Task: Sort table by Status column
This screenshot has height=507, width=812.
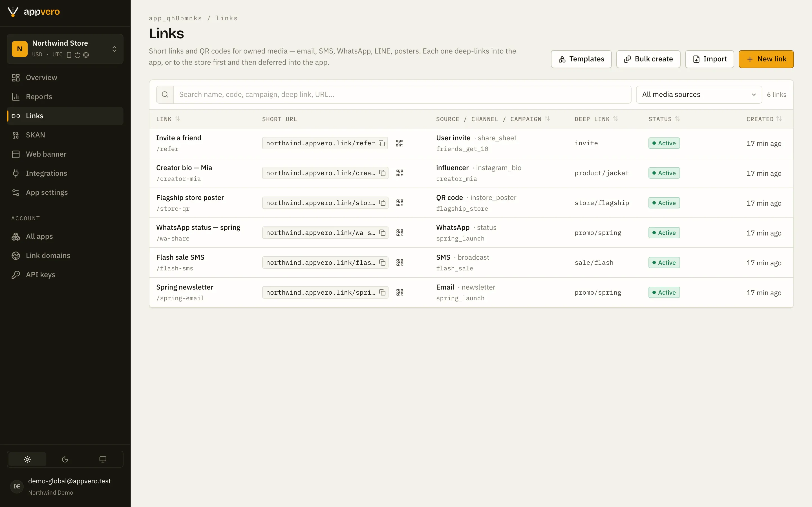Action: 664,119
